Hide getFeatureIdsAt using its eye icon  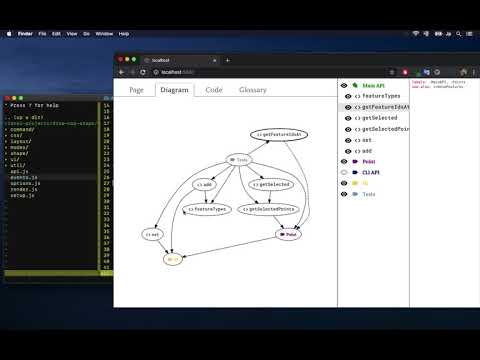[348, 107]
